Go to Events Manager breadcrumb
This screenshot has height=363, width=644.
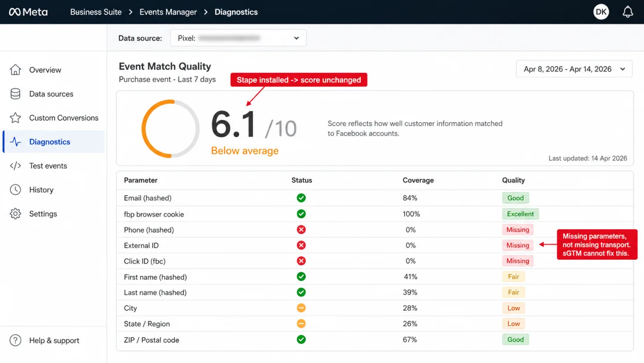[168, 12]
